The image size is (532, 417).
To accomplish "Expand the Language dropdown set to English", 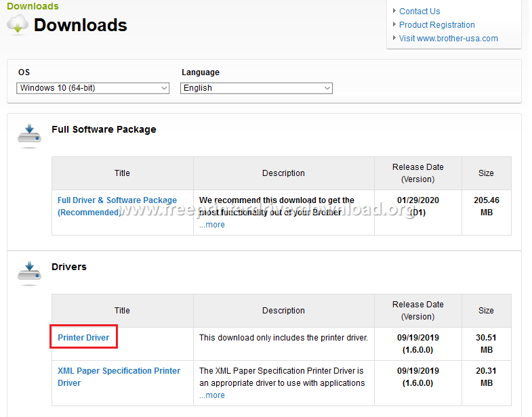I will 256,88.
